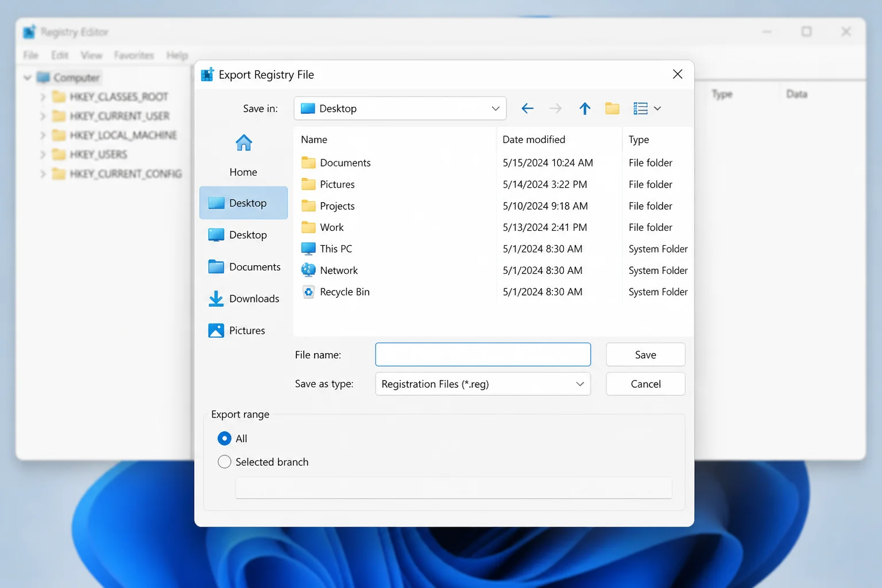
Task: Choose Documents in the left sidebar
Action: tap(243, 267)
